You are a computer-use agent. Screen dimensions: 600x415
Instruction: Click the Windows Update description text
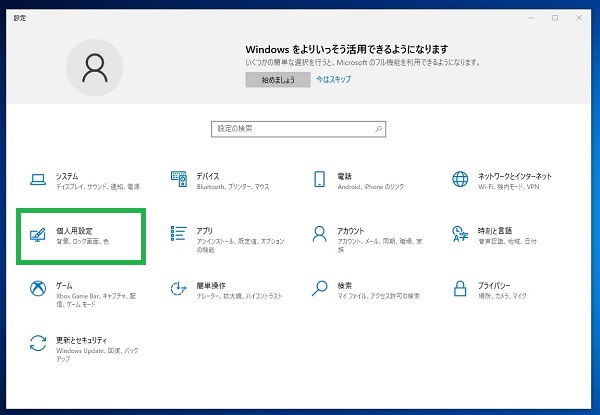pos(97,355)
